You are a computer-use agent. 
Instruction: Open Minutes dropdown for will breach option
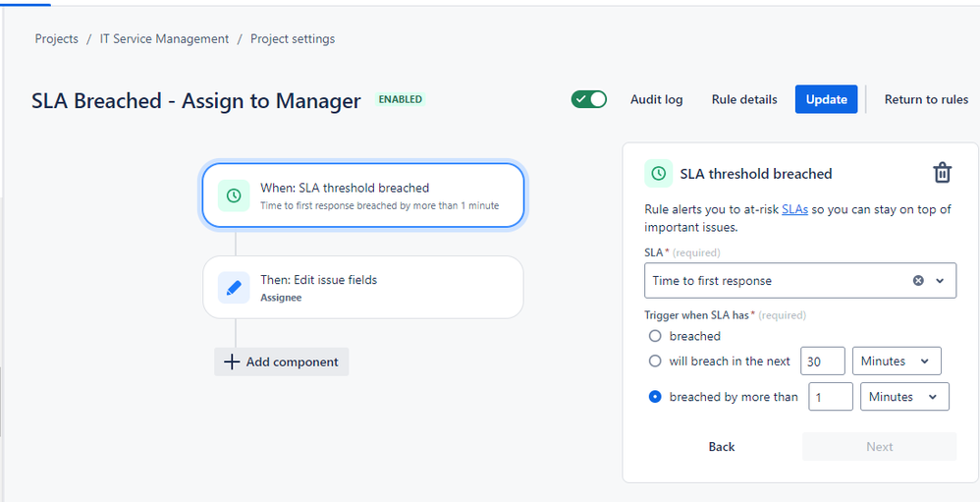[x=896, y=362]
